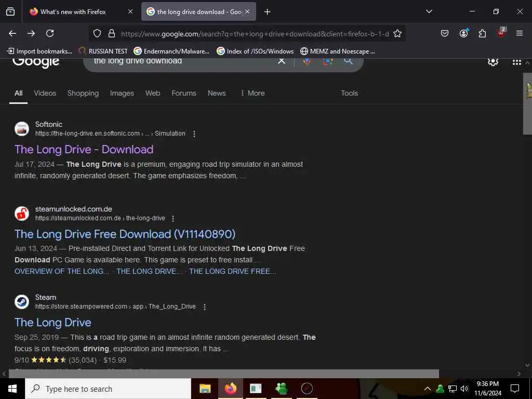
Task: Open the volume control in tray
Action: [x=464, y=389]
